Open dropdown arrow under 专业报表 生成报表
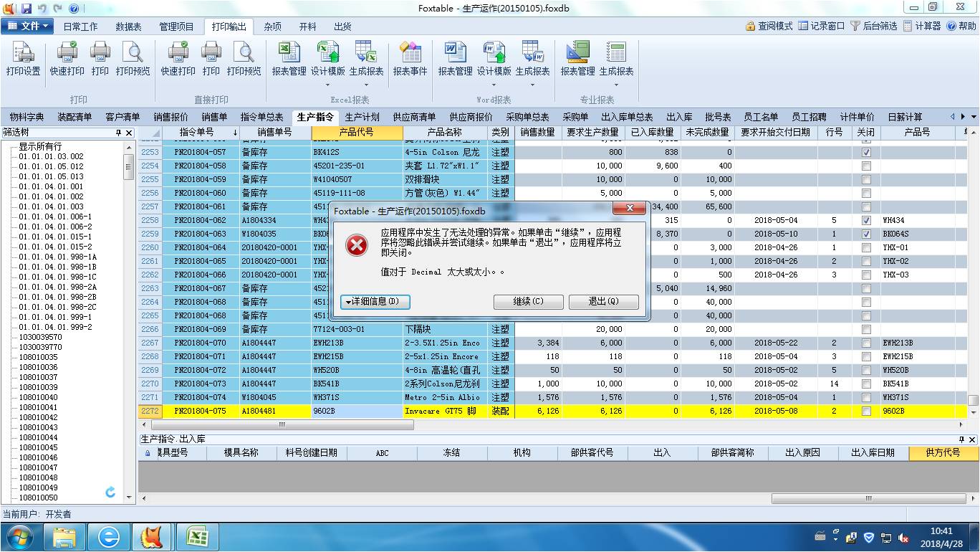The width and height of the screenshot is (980, 552). (x=616, y=85)
